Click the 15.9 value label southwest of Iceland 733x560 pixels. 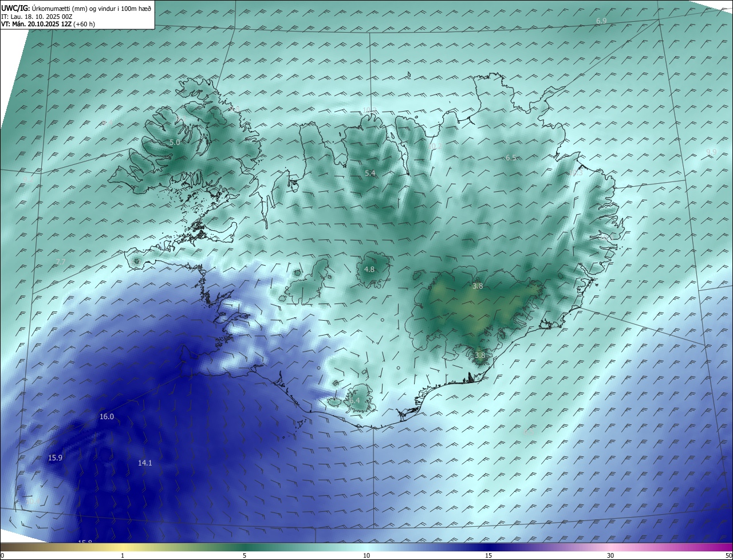(x=55, y=458)
